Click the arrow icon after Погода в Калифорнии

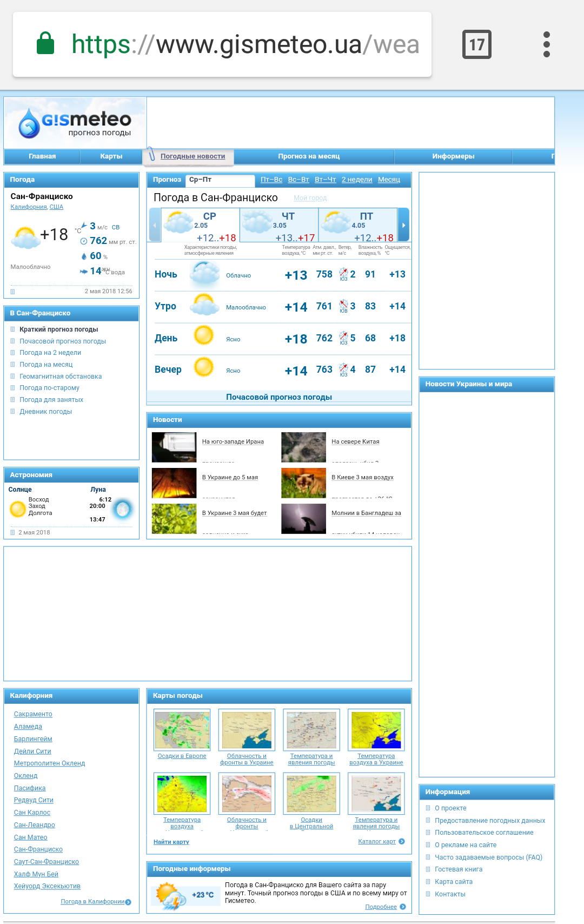(x=128, y=902)
